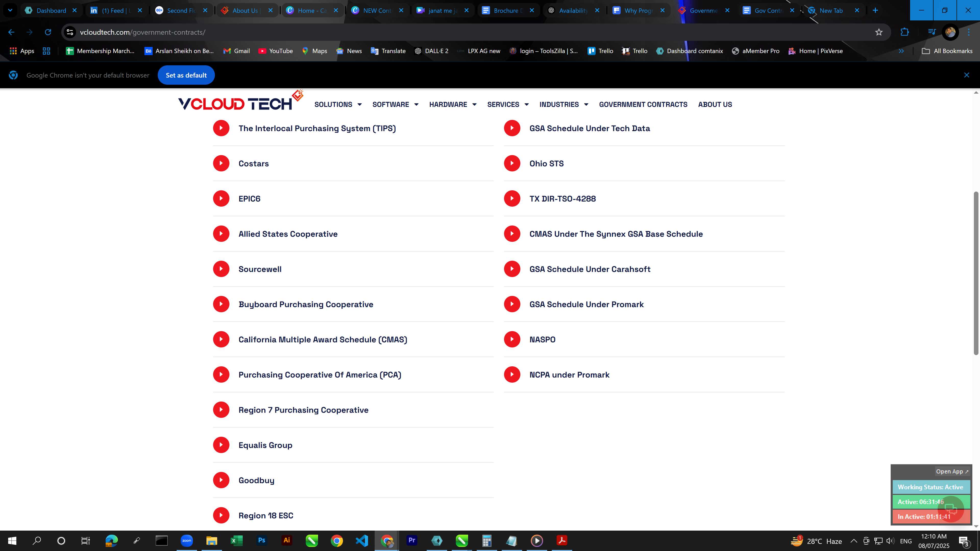
Task: Click GSA Schedule Under Promark arrow icon
Action: pyautogui.click(x=512, y=304)
